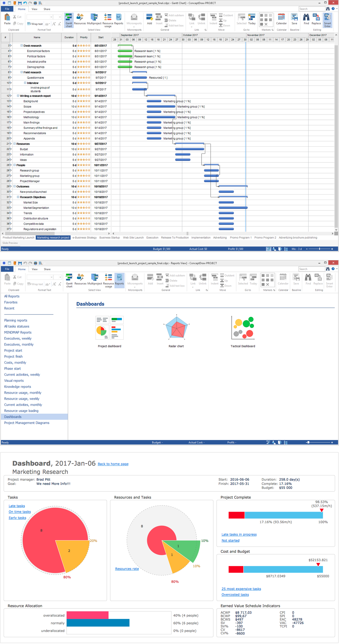The width and height of the screenshot is (339, 644).
Task: Select Project Management Diagrams in reports sidebar
Action: [x=27, y=423]
